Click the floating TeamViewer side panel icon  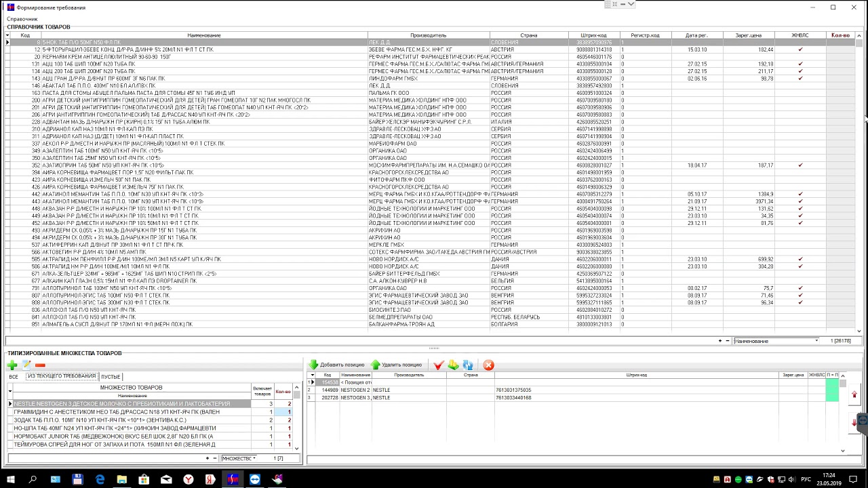863,421
